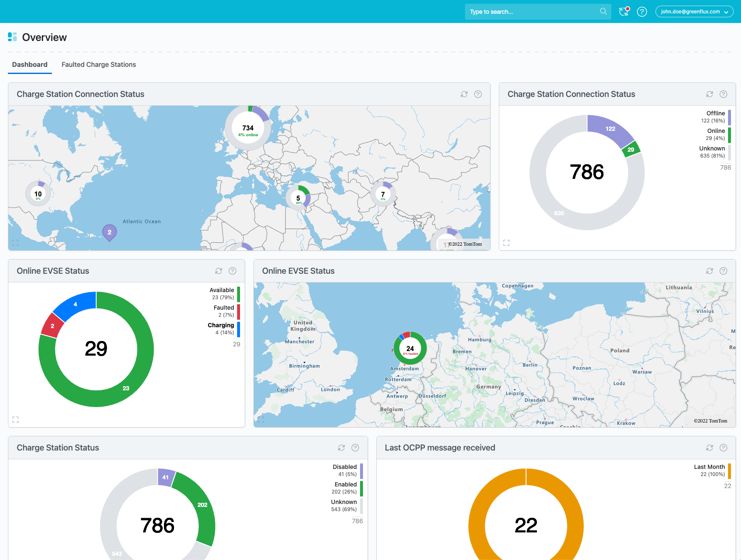Click the search magnifier icon

pos(603,12)
